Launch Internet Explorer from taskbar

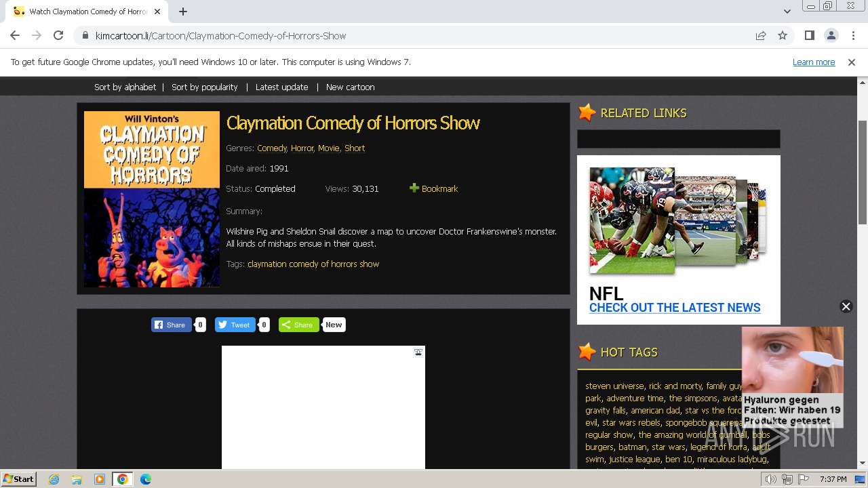point(54,479)
